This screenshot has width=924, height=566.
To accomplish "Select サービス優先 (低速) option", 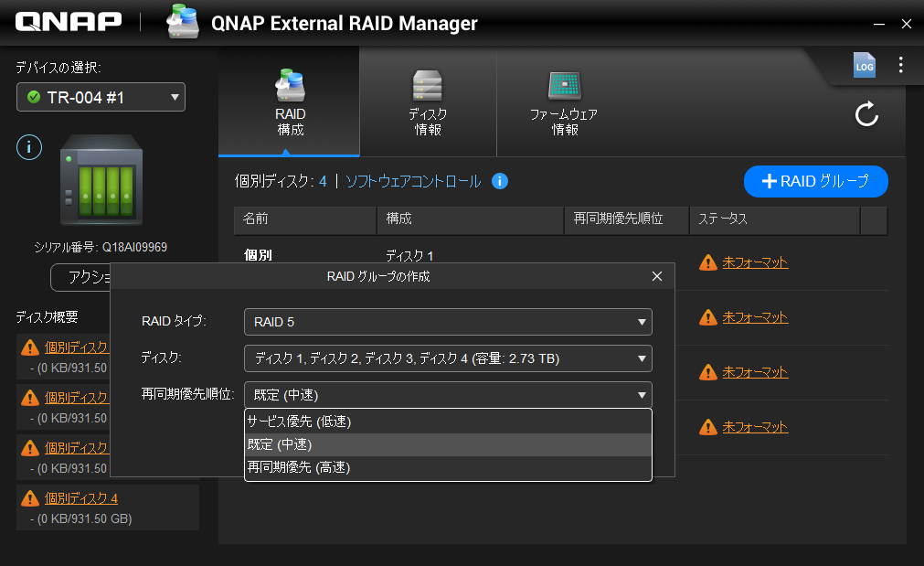I will click(x=448, y=422).
